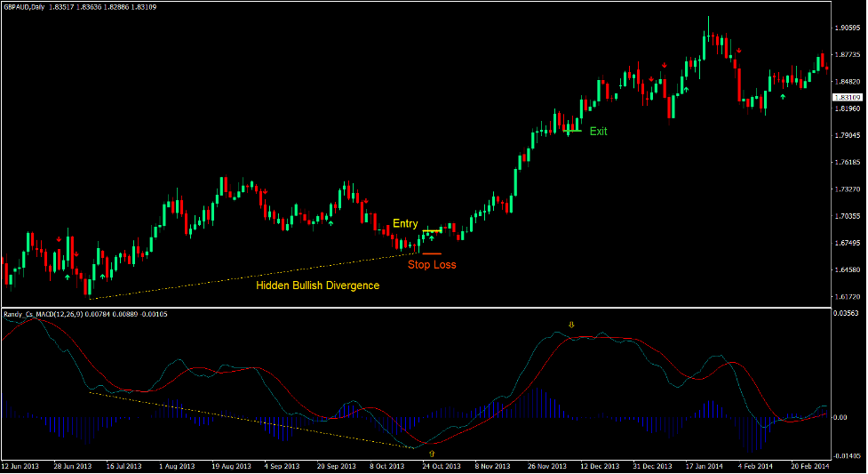868x474 pixels.
Task: Click the highlighted 1.83109 current price tag
Action: [848, 97]
